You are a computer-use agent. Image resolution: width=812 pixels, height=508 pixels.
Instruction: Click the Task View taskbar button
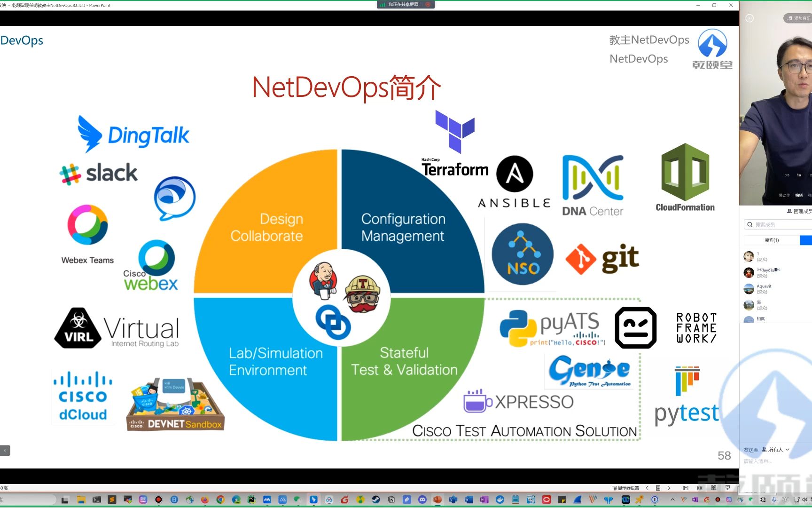point(65,500)
